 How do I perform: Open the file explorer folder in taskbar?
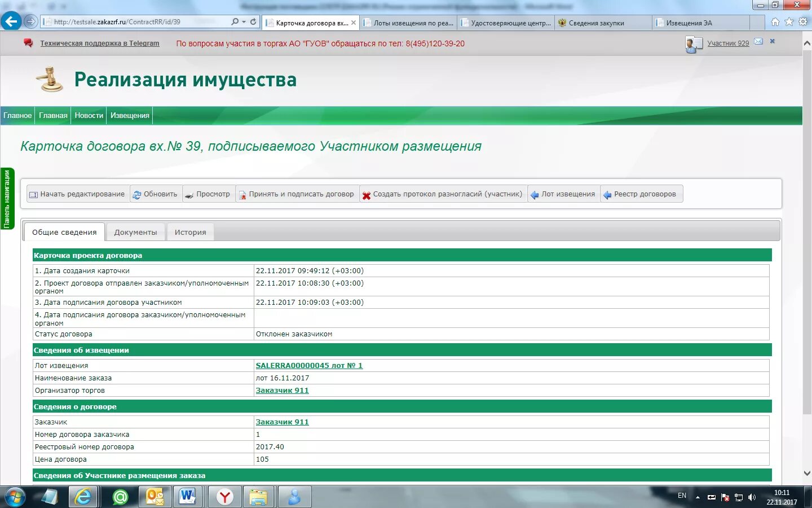coord(258,497)
